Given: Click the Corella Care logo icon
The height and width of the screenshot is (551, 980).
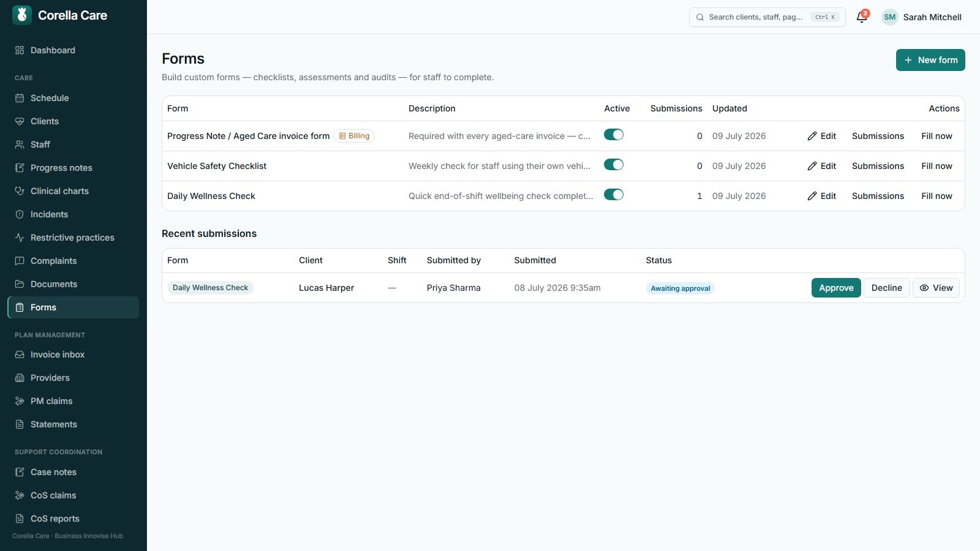Looking at the screenshot, I should pyautogui.click(x=22, y=15).
